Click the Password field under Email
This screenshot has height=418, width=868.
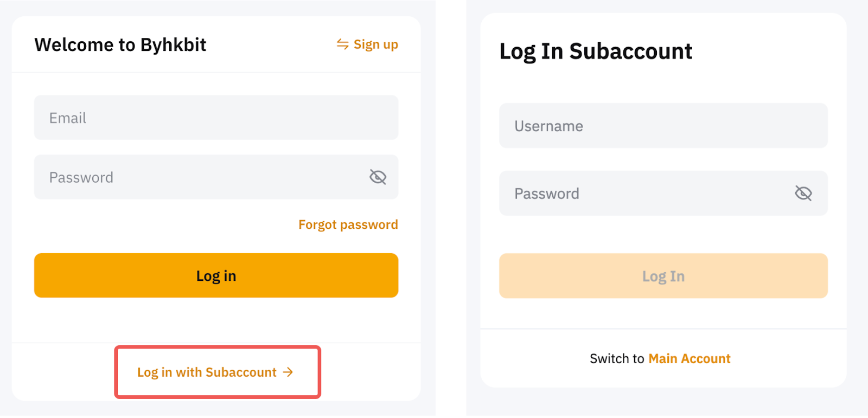click(x=201, y=177)
